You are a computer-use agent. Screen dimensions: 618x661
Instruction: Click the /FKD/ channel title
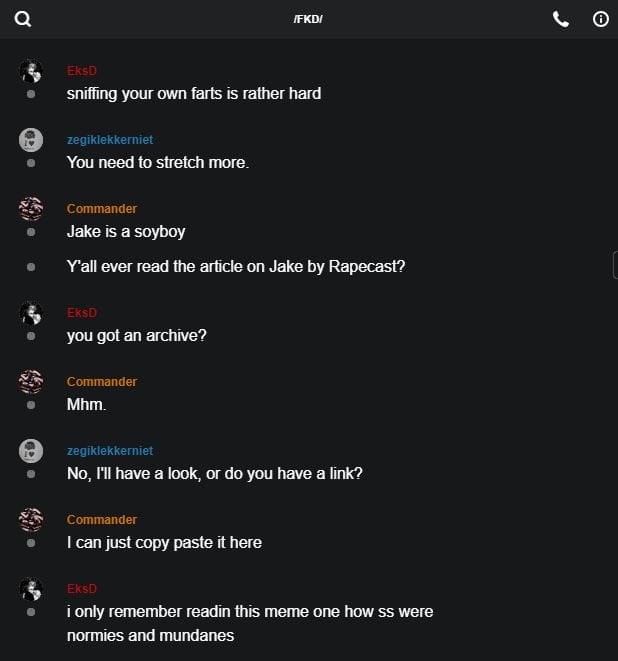[308, 19]
